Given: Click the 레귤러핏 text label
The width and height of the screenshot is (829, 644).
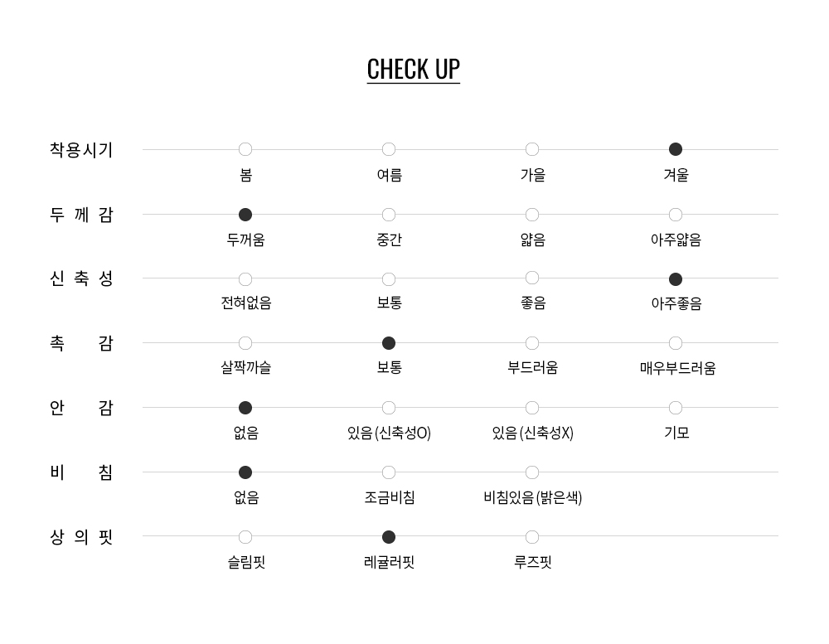Looking at the screenshot, I should (389, 563).
